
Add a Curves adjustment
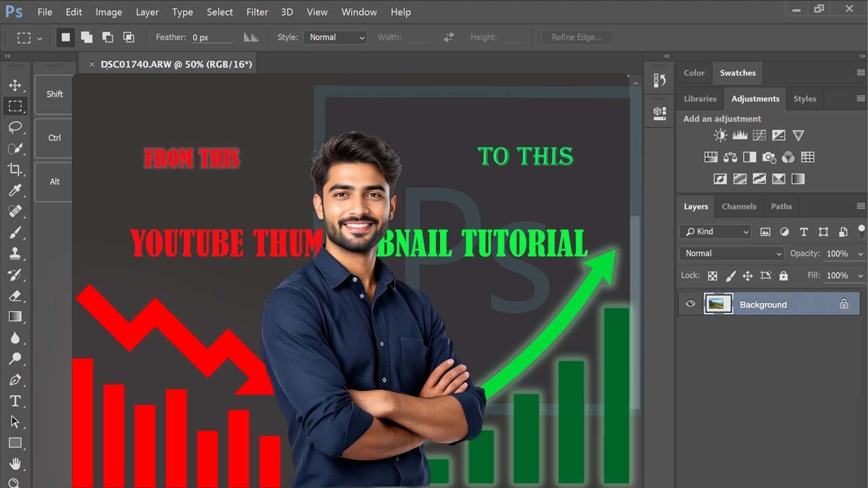point(759,136)
